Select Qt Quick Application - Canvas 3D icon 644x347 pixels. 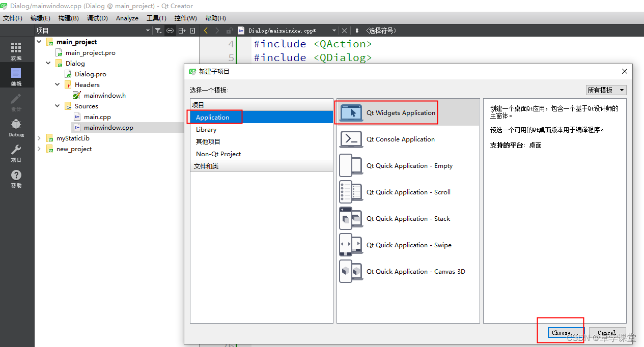[351, 272]
